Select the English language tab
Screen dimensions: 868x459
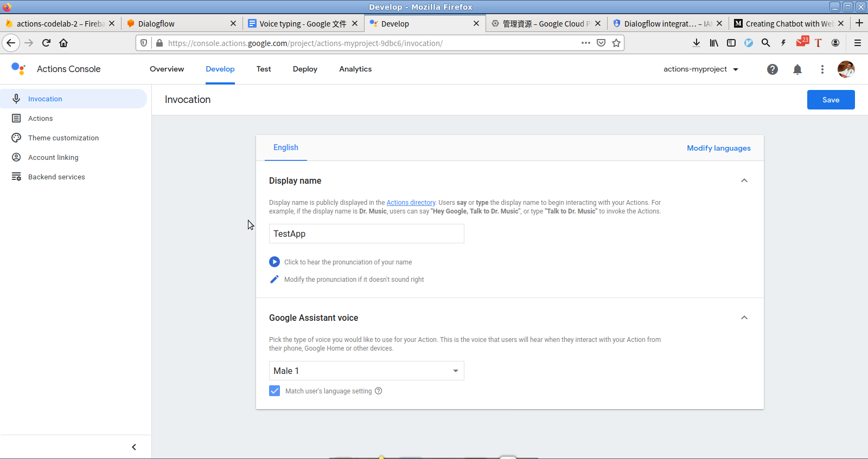286,147
